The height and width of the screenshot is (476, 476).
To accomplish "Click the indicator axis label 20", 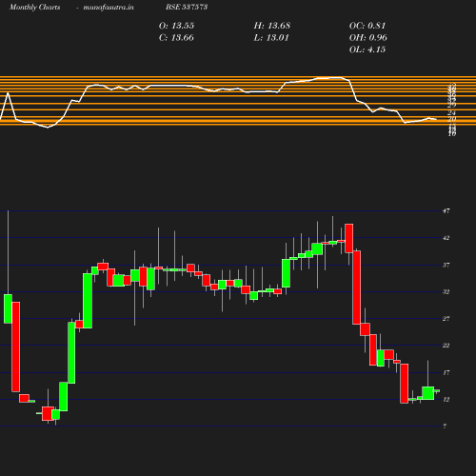I will [451, 119].
